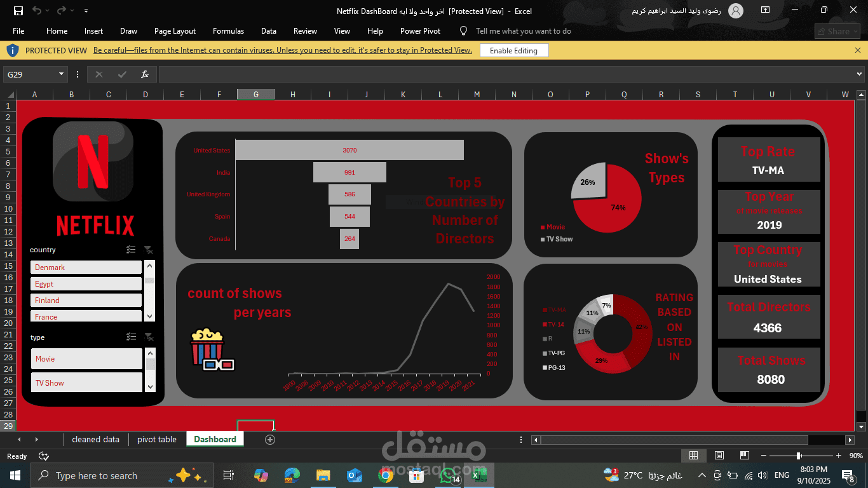Select column G header
The image size is (868, 488).
click(256, 94)
